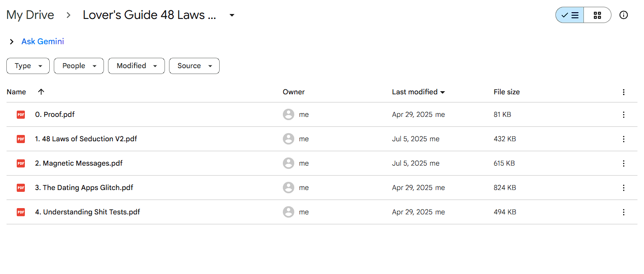The image size is (644, 274).
Task: Open the Modified filter dropdown
Action: [x=136, y=66]
